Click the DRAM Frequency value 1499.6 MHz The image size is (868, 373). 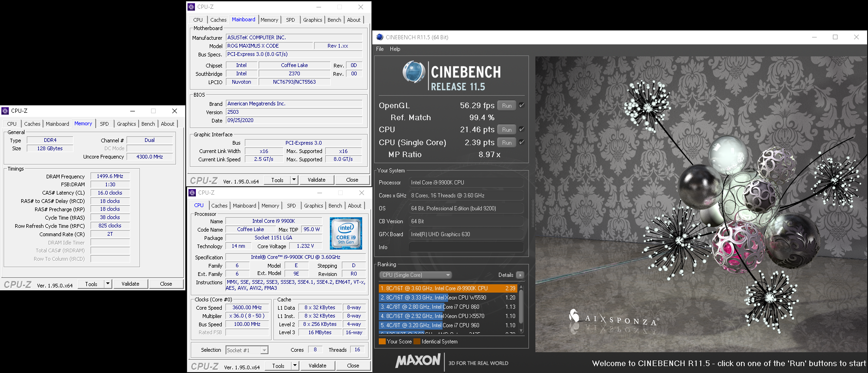[110, 176]
